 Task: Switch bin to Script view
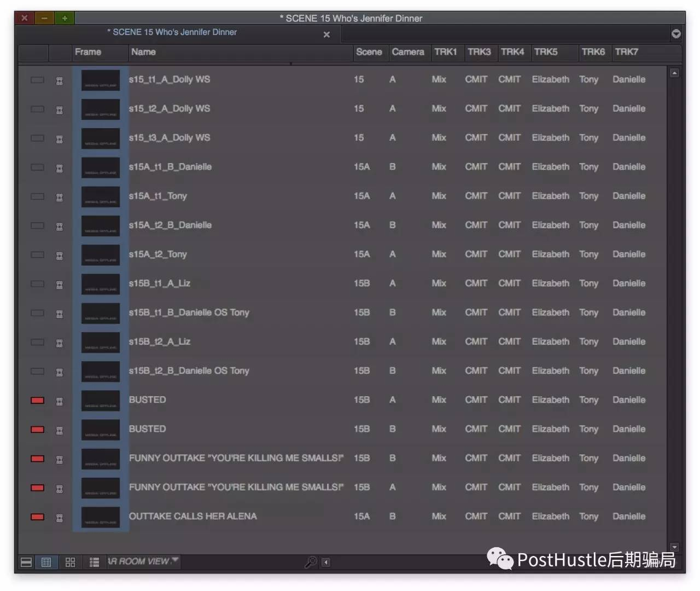pos(94,562)
